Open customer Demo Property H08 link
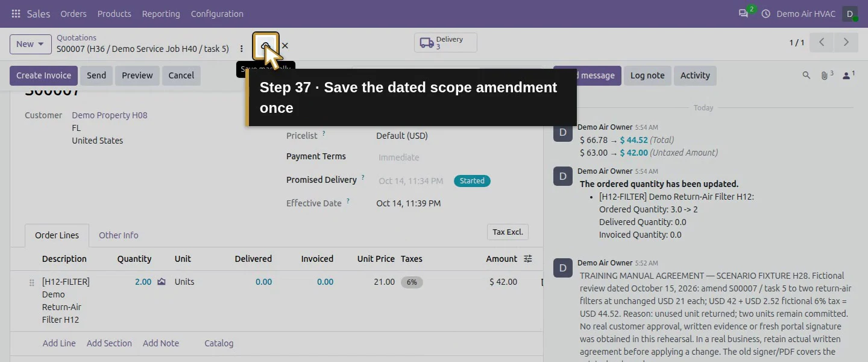 (110, 115)
